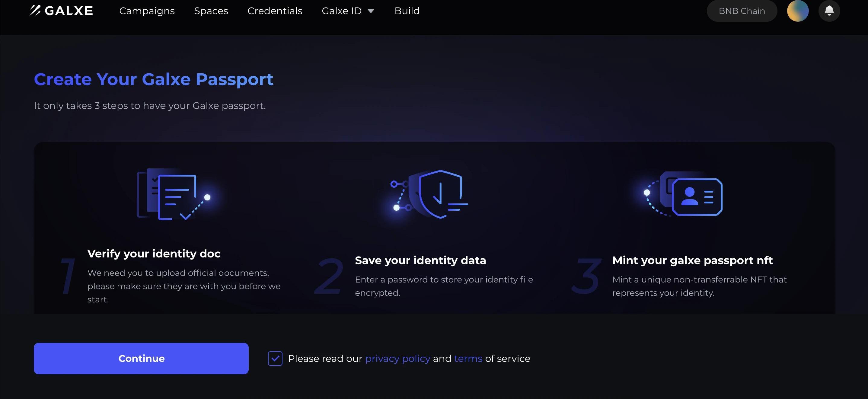Open the Credentials section
Viewport: 868px width, 399px height.
[275, 11]
